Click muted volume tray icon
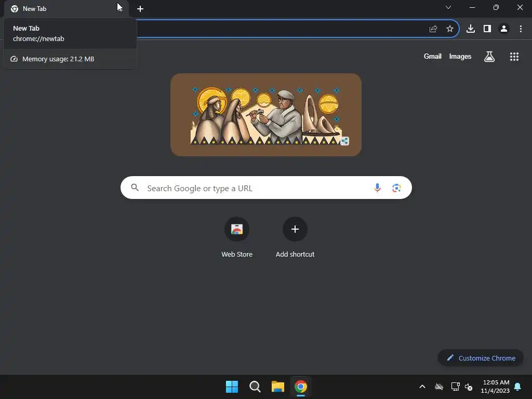 [x=469, y=387]
